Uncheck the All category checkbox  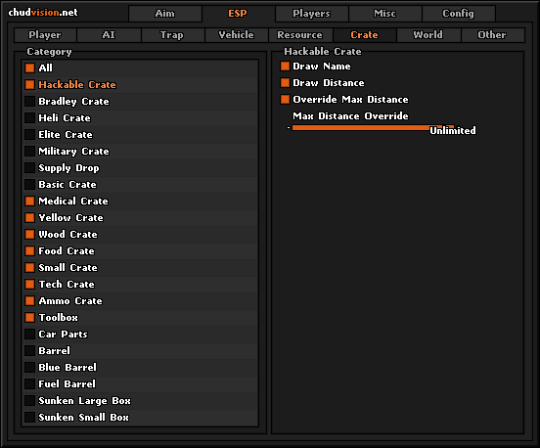click(30, 68)
